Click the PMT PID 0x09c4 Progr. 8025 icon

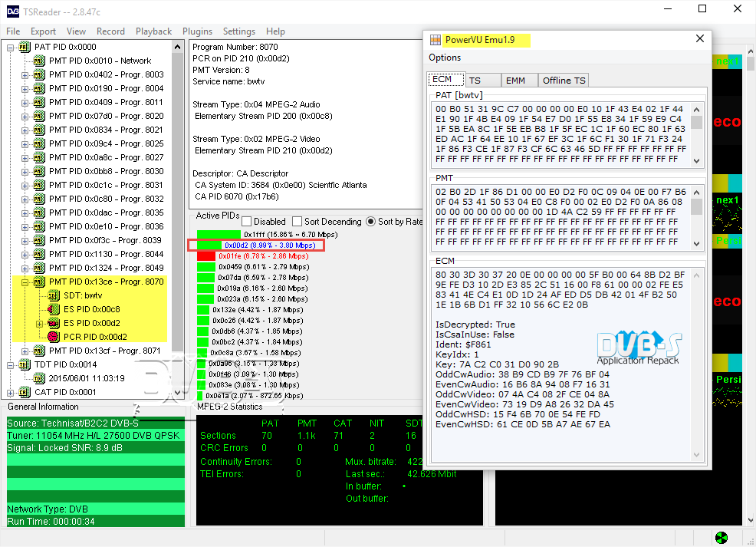pyautogui.click(x=39, y=143)
